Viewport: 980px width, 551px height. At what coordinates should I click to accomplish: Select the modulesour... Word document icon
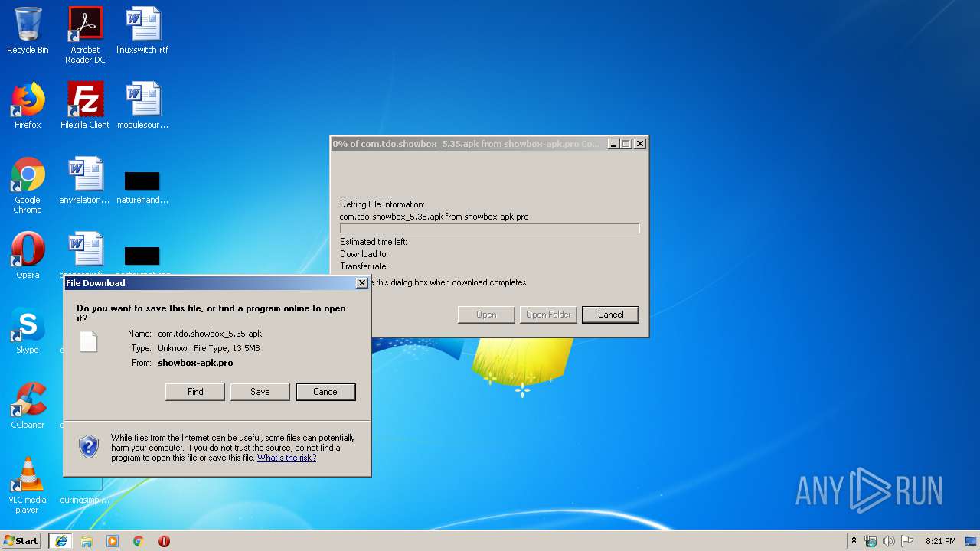(142, 106)
